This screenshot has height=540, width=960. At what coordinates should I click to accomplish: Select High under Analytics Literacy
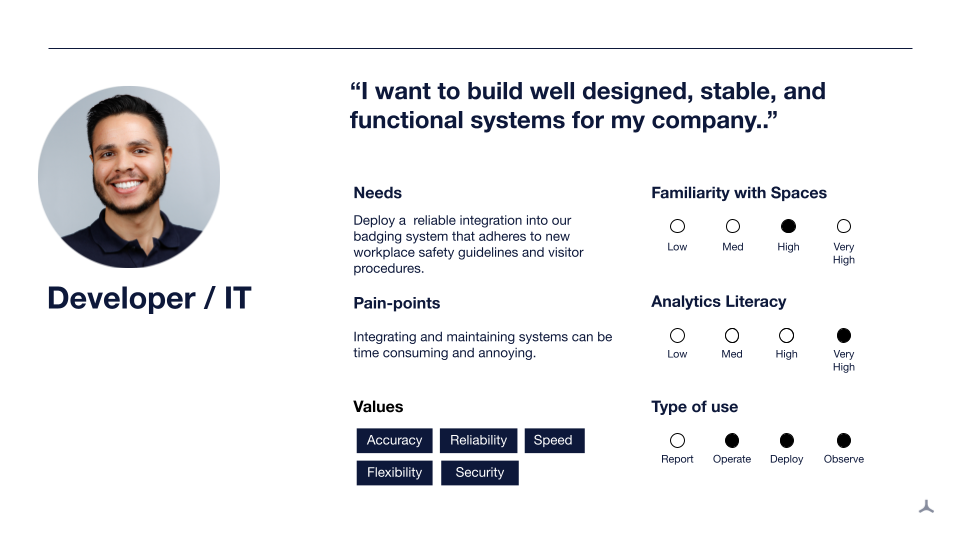pos(787,336)
